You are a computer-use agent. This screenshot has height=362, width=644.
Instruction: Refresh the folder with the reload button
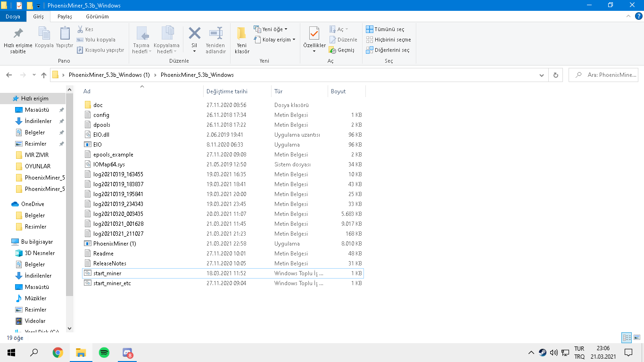click(x=556, y=75)
